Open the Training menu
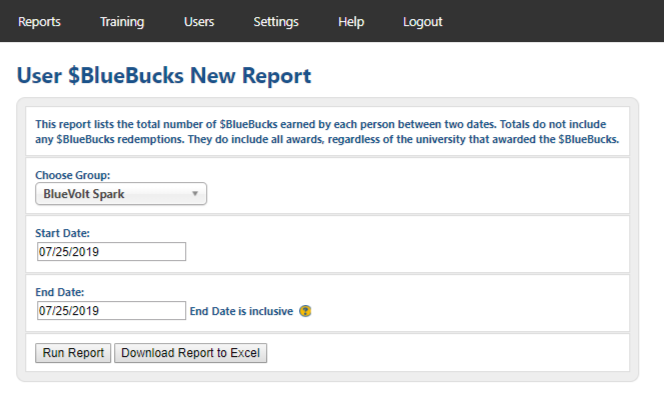The image size is (664, 411). pos(122,22)
